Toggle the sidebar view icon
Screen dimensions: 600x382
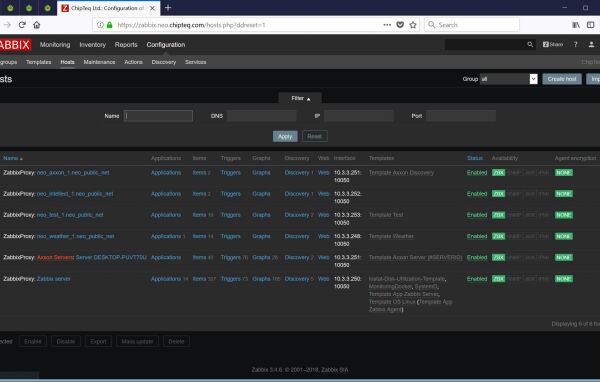590,25
